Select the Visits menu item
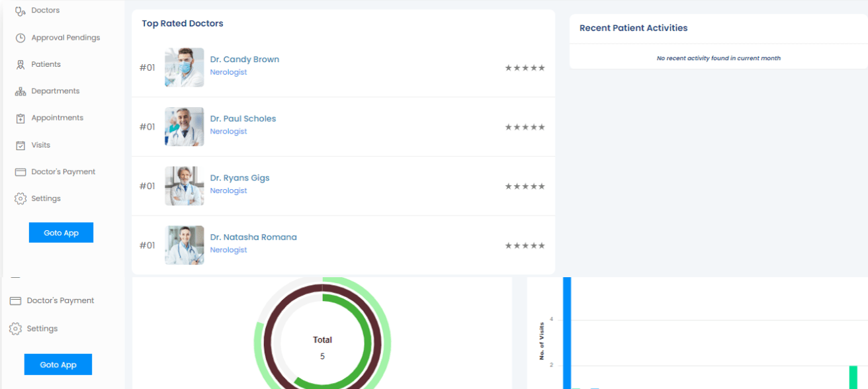 coord(41,144)
